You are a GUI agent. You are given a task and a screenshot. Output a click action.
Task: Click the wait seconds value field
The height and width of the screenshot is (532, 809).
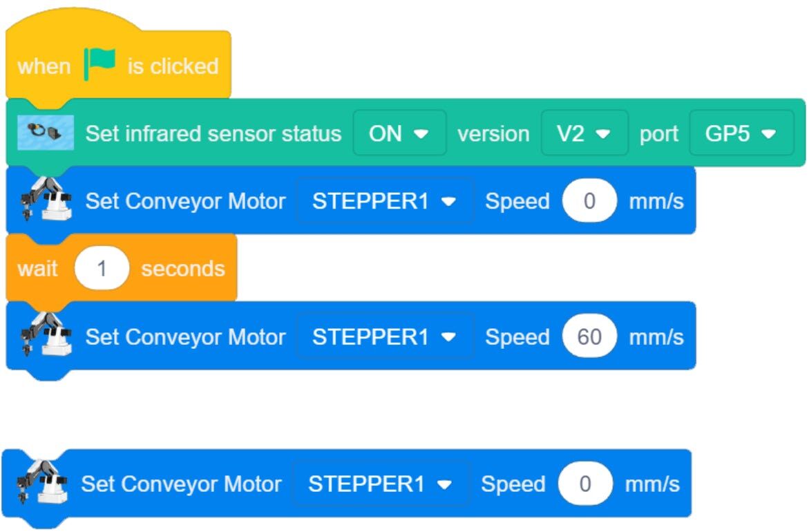coord(102,268)
